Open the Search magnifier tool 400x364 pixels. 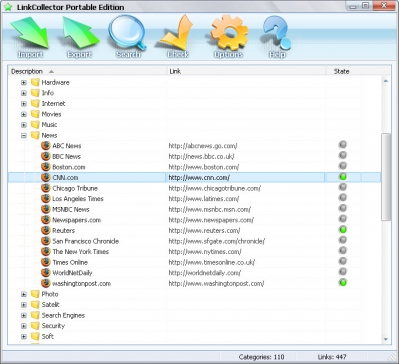pos(128,37)
